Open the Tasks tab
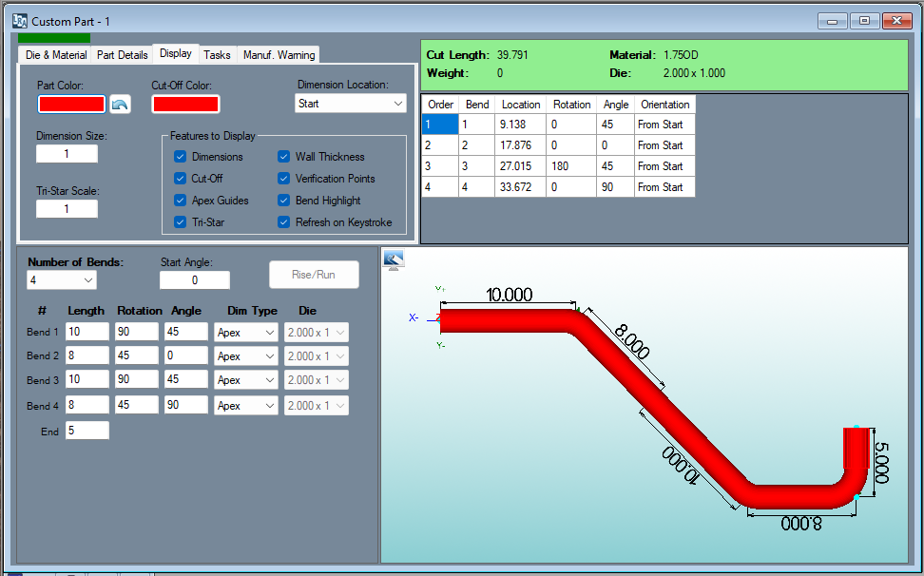 (x=217, y=55)
